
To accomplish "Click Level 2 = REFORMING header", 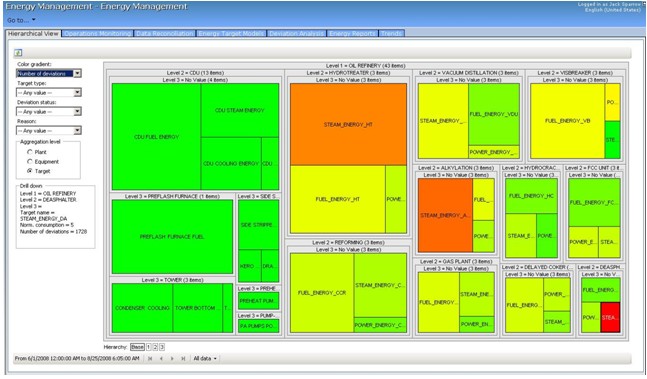I will coord(348,242).
